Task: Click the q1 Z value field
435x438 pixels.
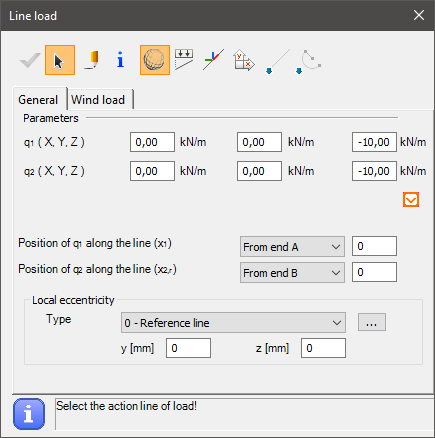Action: coord(374,142)
